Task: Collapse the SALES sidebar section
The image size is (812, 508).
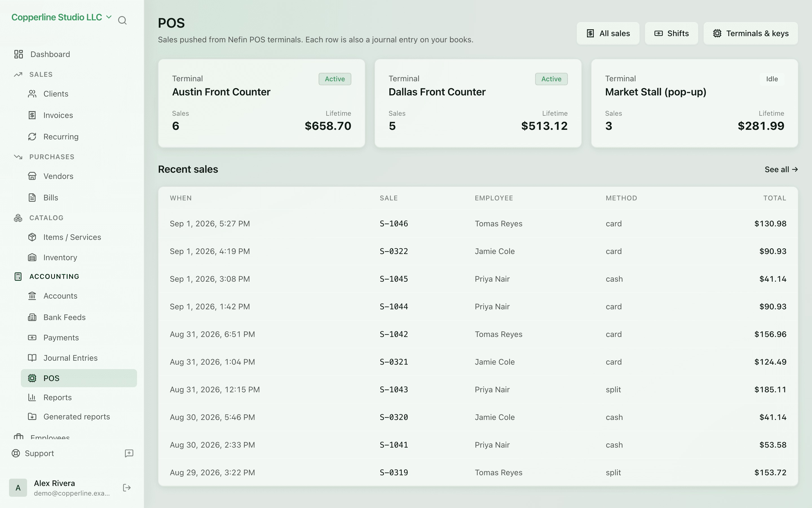Action: (x=41, y=74)
